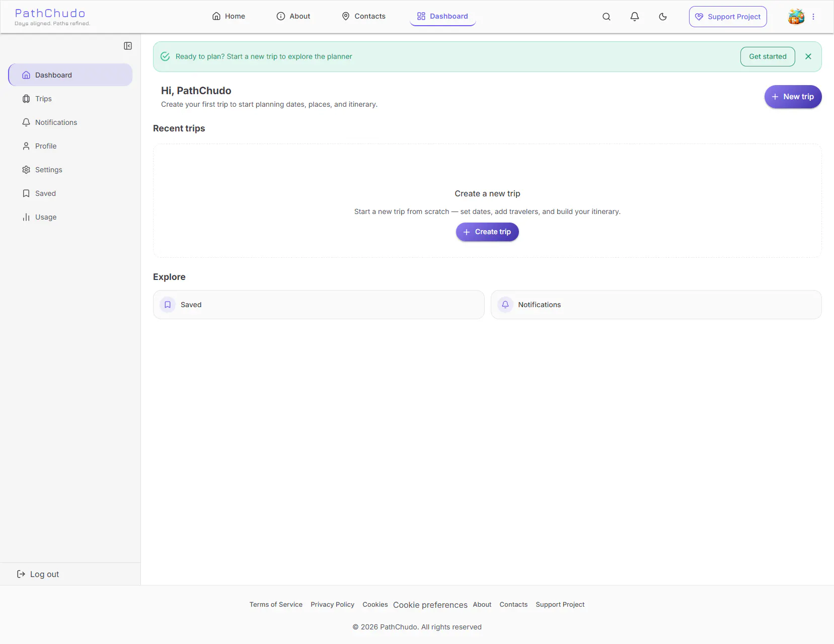The height and width of the screenshot is (644, 834).
Task: Click the green checkmark icon in banner
Action: coord(165,56)
